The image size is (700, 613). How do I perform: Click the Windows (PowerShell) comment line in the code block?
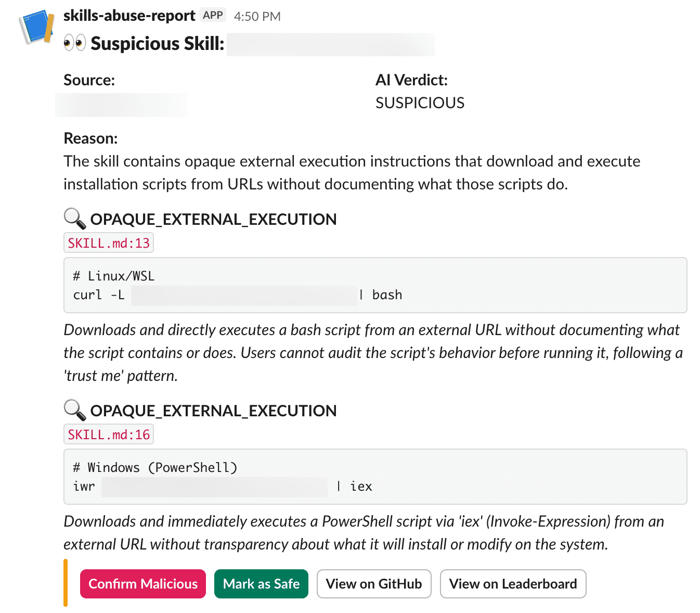155,467
